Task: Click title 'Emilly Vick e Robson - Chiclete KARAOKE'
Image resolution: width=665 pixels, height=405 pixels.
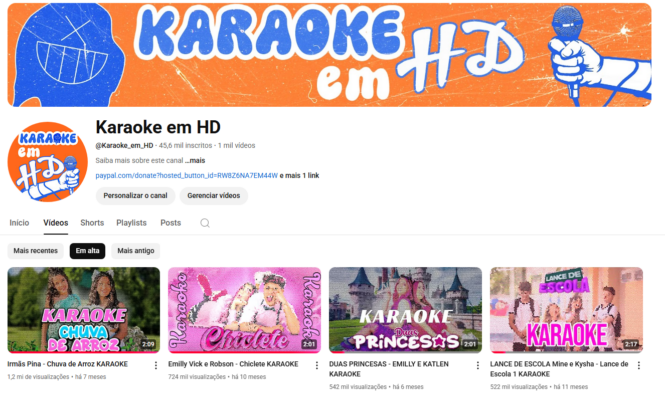Action: coord(233,364)
